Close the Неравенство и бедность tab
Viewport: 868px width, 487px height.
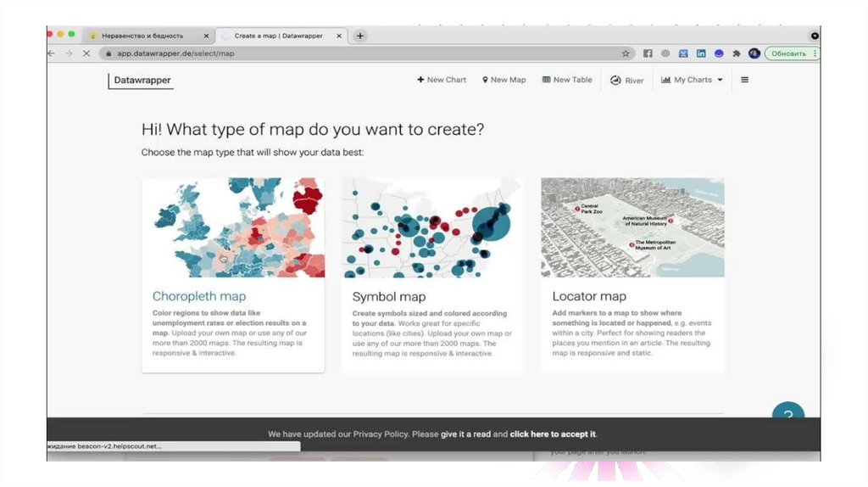coord(206,36)
